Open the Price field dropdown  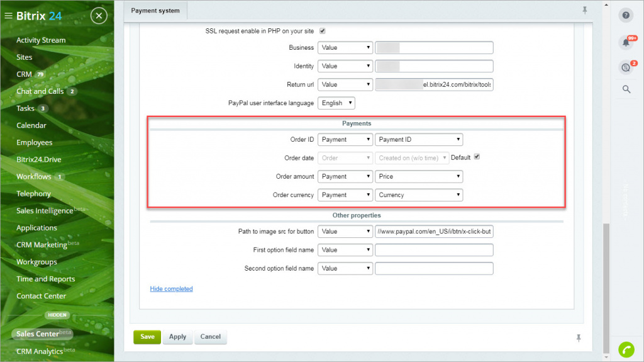[419, 176]
